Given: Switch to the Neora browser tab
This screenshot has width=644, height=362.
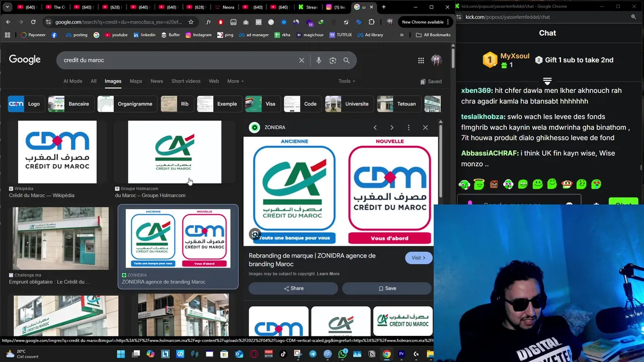Looking at the screenshot, I should tap(224, 7).
